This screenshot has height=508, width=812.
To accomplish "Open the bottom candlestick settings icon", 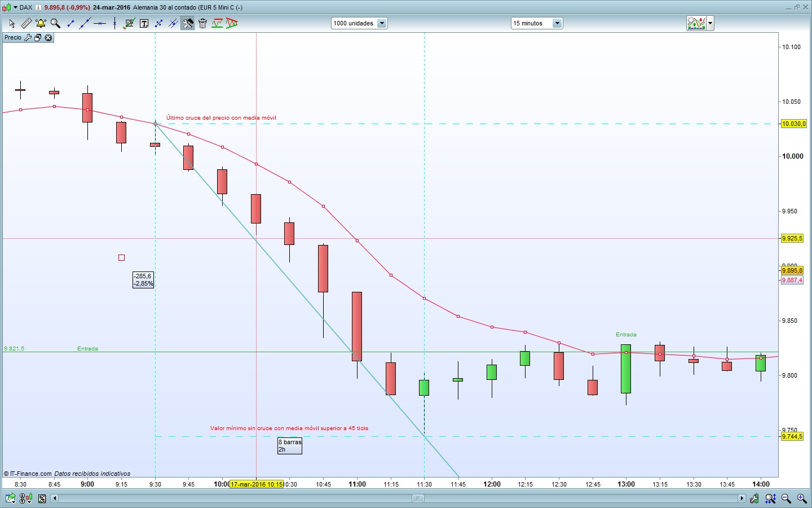I will click(25, 498).
